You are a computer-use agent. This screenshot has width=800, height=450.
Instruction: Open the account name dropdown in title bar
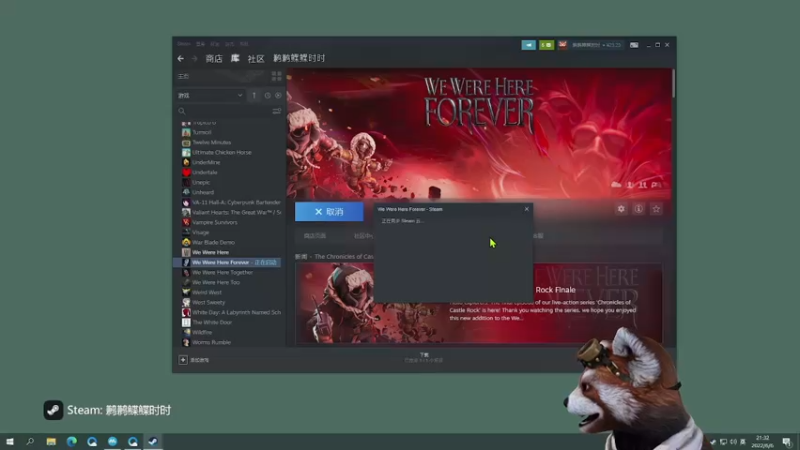coord(596,45)
